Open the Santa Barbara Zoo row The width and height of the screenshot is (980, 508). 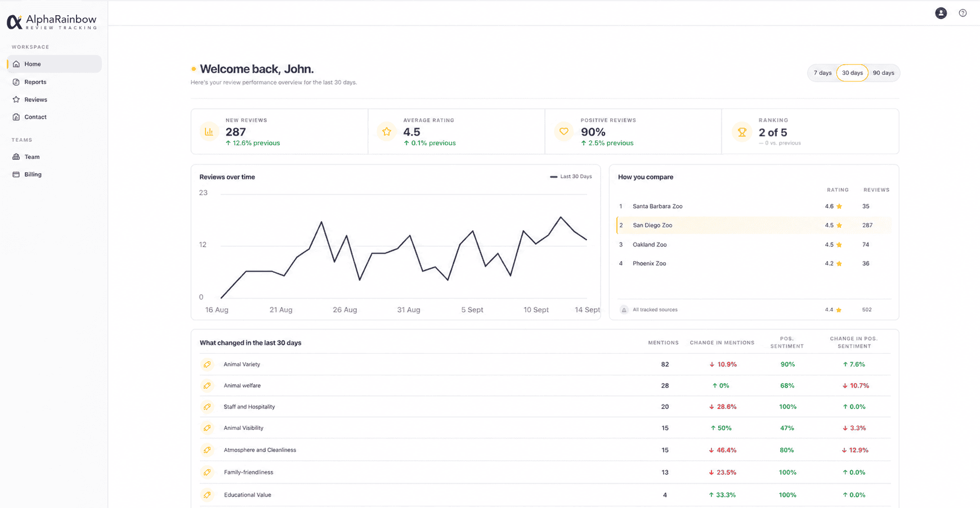(x=754, y=206)
